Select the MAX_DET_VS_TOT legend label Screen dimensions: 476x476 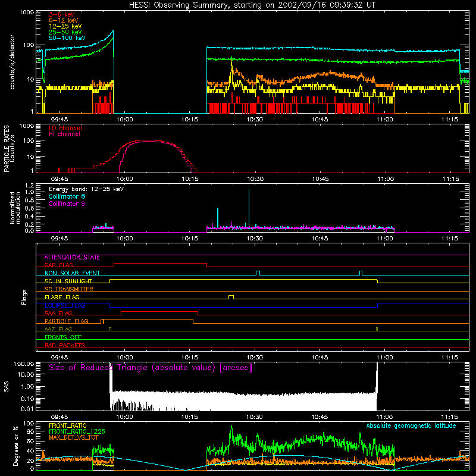73,437
